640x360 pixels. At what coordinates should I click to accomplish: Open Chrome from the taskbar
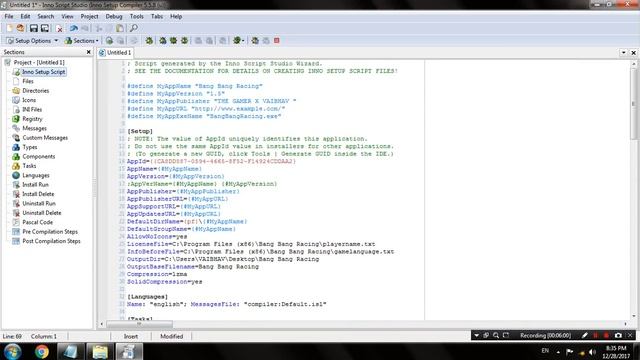[x=42, y=351]
